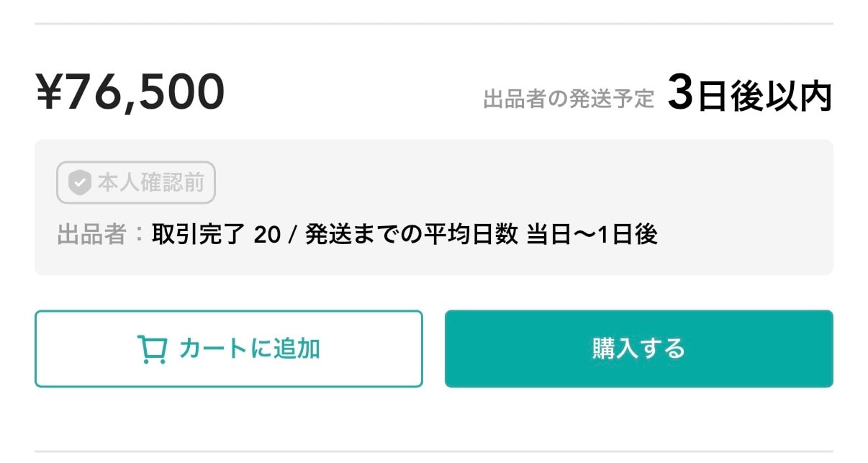This screenshot has height=463, width=868.
Task: Select the checkmark inside the shield badge
Action: click(79, 183)
